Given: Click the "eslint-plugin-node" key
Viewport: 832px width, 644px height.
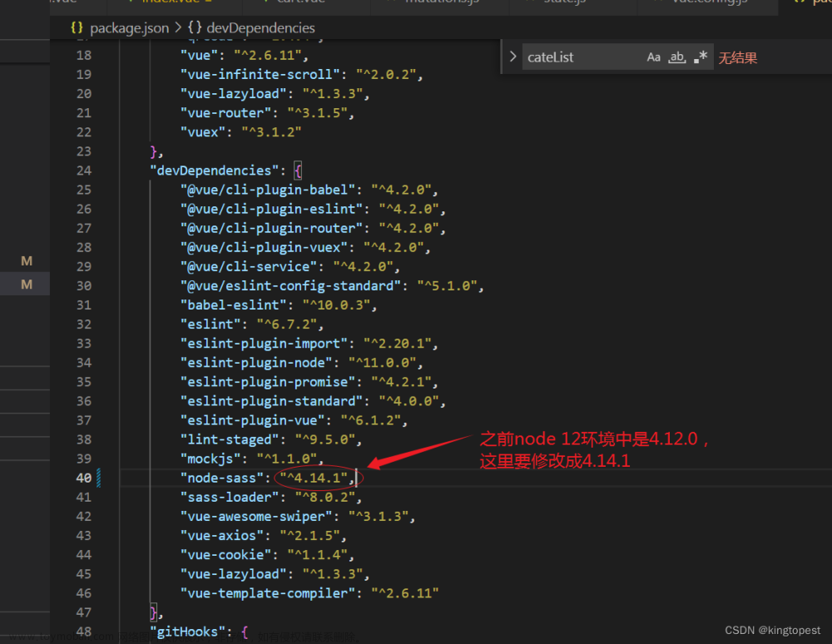Looking at the screenshot, I should coord(256,363).
